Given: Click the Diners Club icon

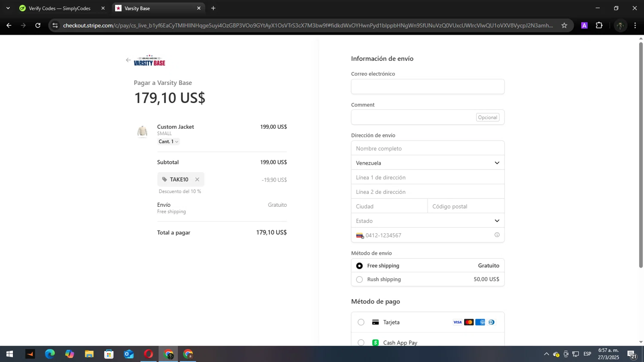Looking at the screenshot, I should [x=491, y=322].
